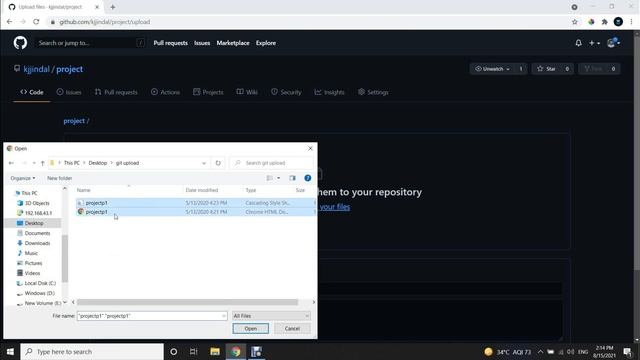640x360 pixels.
Task: Star the repository
Action: click(x=547, y=69)
